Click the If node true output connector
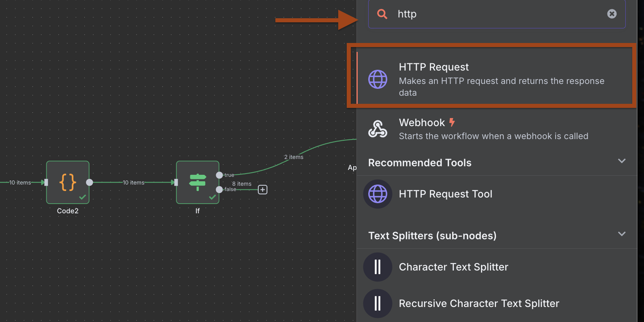This screenshot has height=322, width=644. coord(219,175)
